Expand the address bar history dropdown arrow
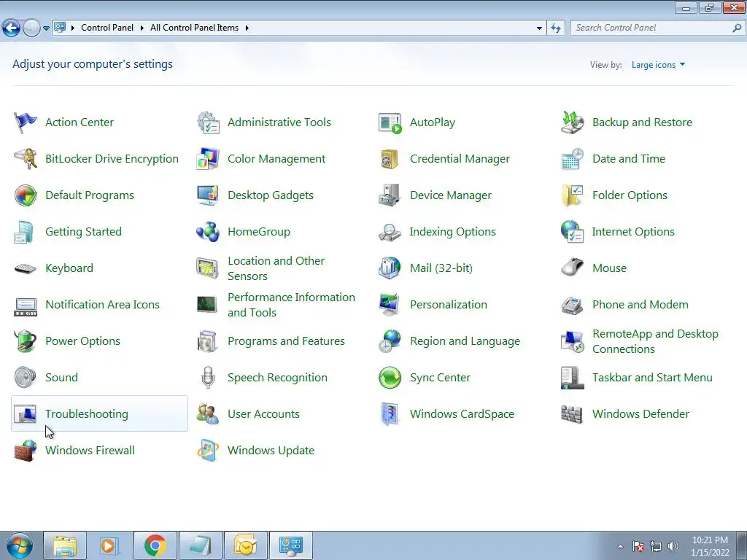Image resolution: width=747 pixels, height=560 pixels. click(539, 28)
